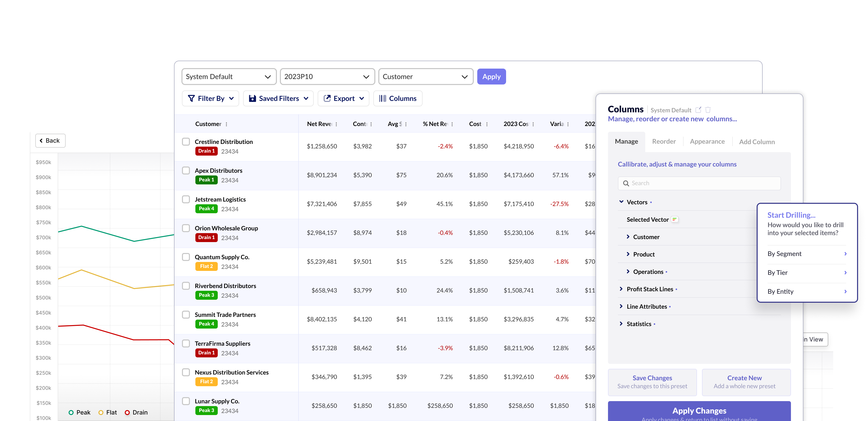Click the Selected Vector sort icon
The image size is (868, 421).
pyautogui.click(x=674, y=219)
